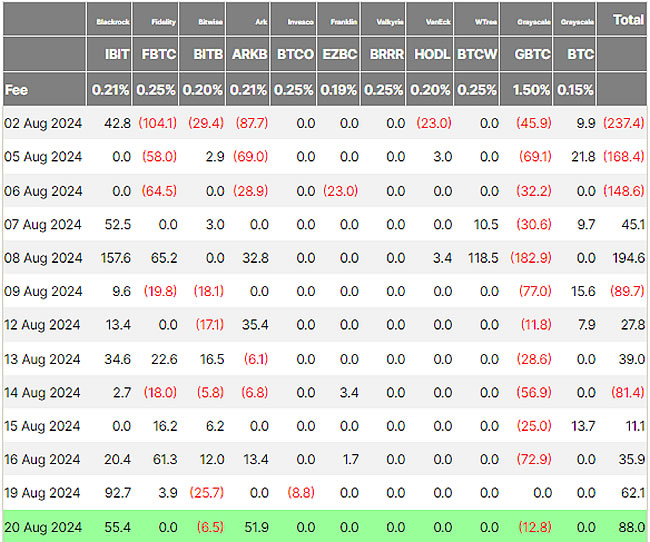
Task: Click the 20 Aug 2024 highlighted row date
Action: [x=43, y=524]
